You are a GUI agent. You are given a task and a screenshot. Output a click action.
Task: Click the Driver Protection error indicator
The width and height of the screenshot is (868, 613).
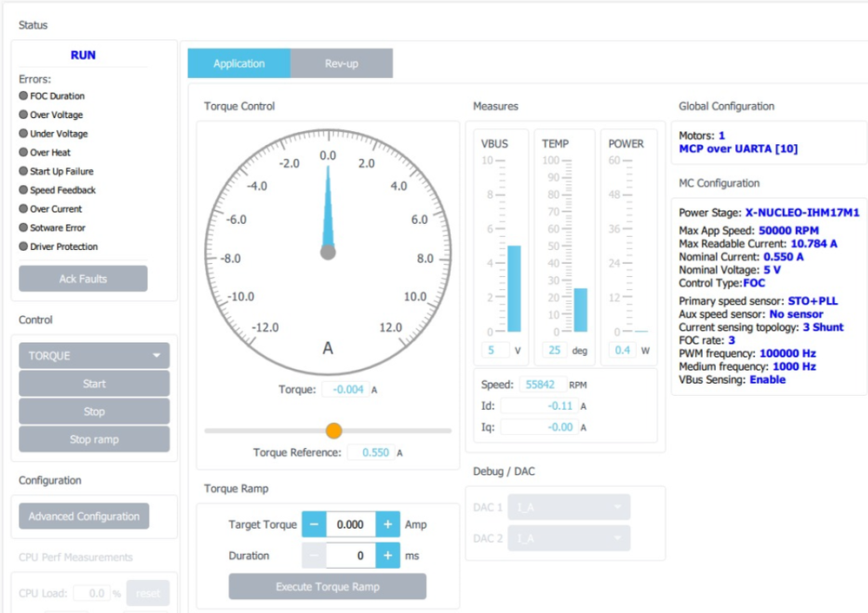point(23,247)
